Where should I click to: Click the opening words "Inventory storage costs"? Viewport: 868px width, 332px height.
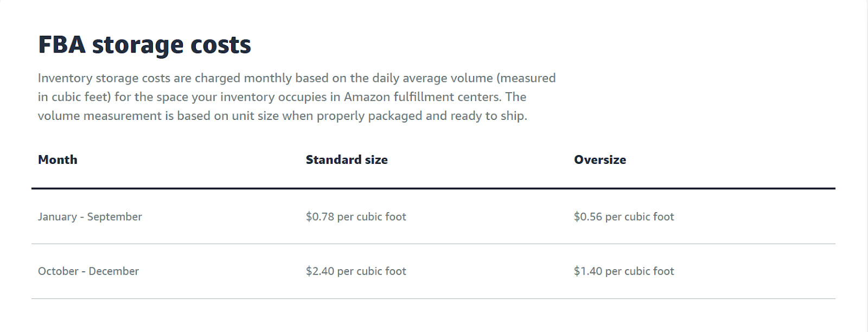pos(104,78)
